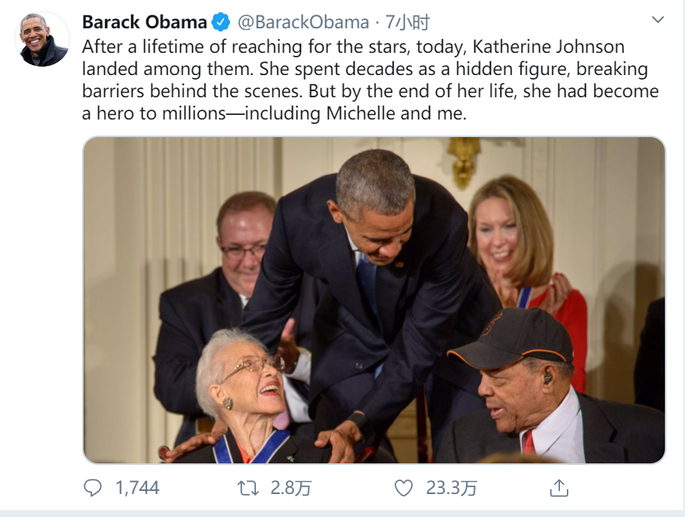Expand the tweet options chevron
This screenshot has width=700, height=517.
pyautogui.click(x=657, y=20)
